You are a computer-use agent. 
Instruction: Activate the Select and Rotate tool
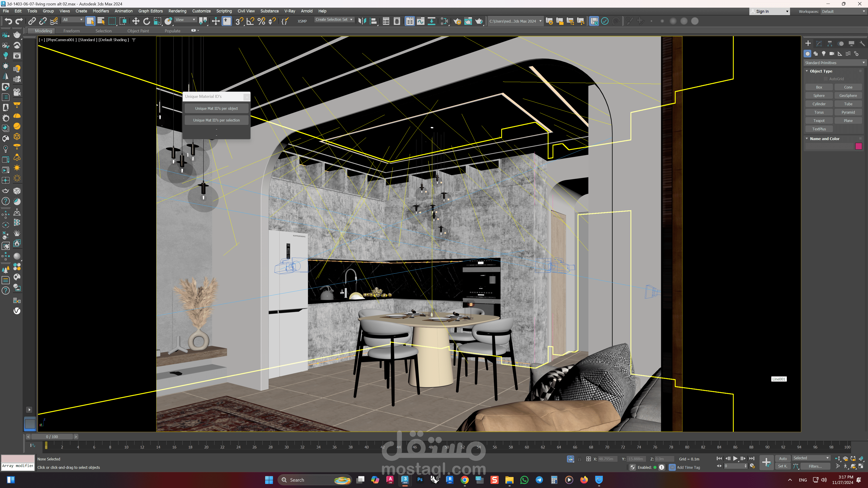146,21
